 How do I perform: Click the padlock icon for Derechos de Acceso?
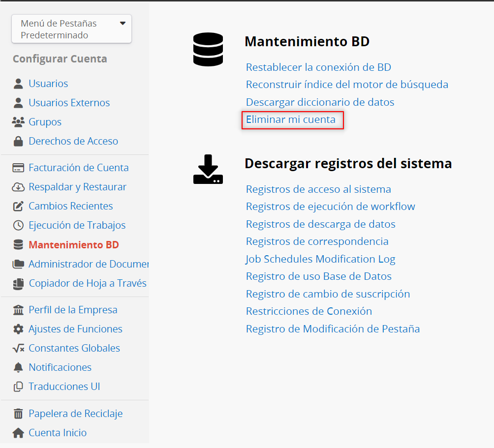coord(18,141)
